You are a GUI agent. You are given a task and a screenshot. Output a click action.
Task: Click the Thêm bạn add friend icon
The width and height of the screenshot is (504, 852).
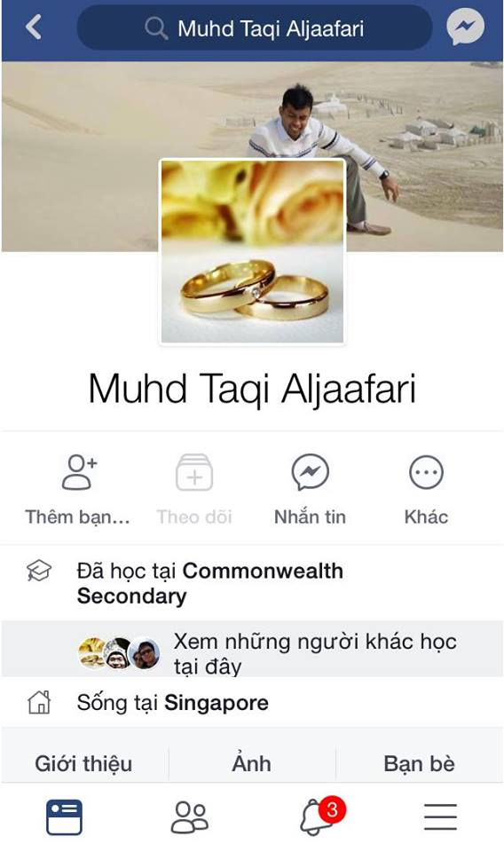click(79, 472)
